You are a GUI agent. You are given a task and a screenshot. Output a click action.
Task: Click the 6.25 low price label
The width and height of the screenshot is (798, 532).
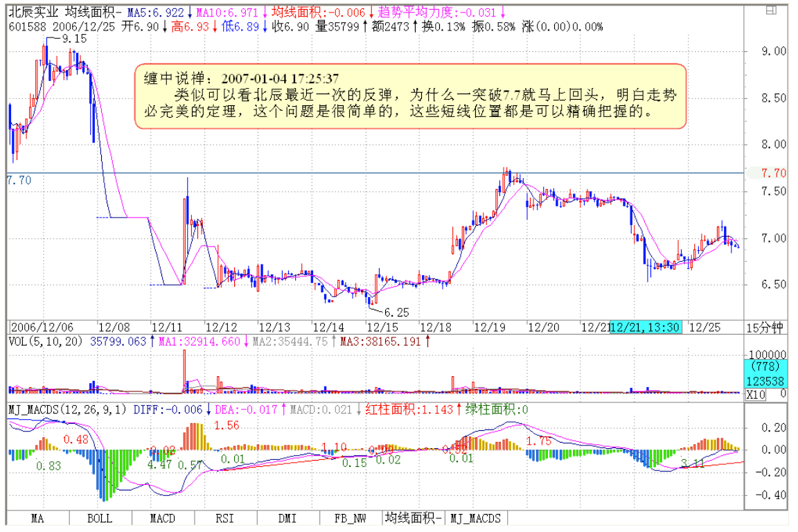pyautogui.click(x=396, y=312)
